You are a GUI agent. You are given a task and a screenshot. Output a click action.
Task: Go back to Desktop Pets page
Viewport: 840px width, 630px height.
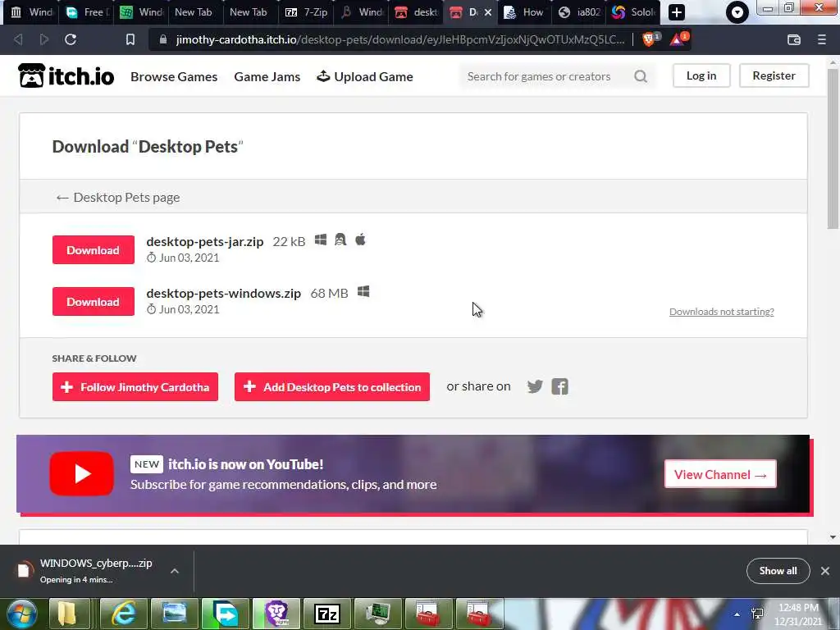(118, 197)
